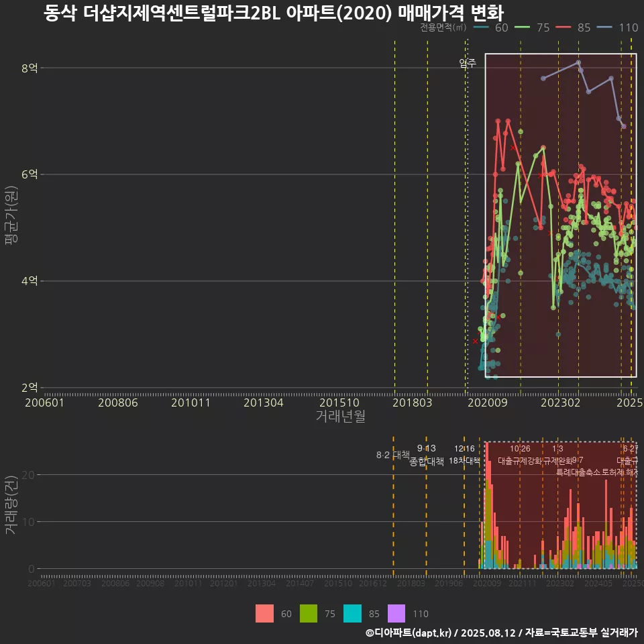
Task: Click the '2억' y-axis label
Action: pyautogui.click(x=30, y=387)
